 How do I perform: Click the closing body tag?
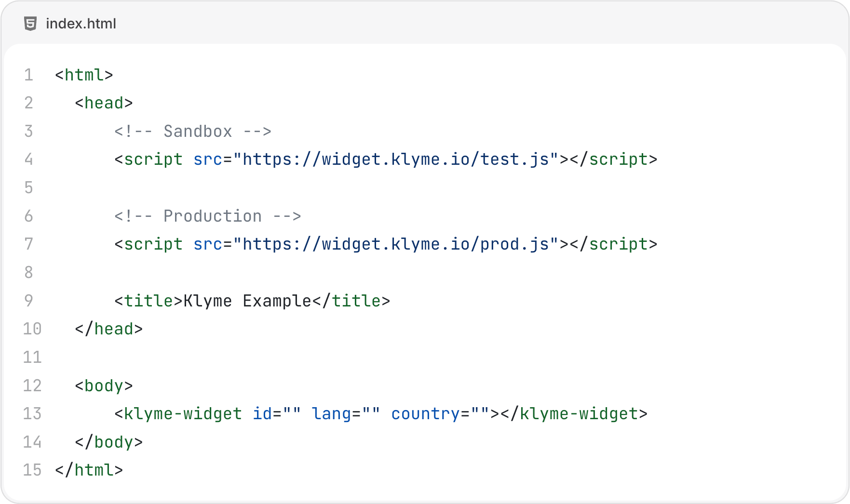(109, 442)
